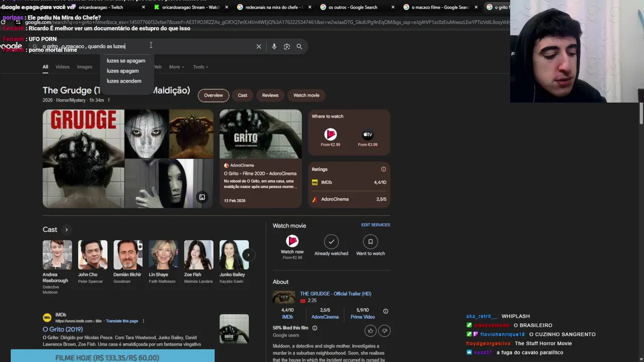Viewport: 644px width, 362px height.
Task: Click the page vertical scrollbar
Action: 641,113
